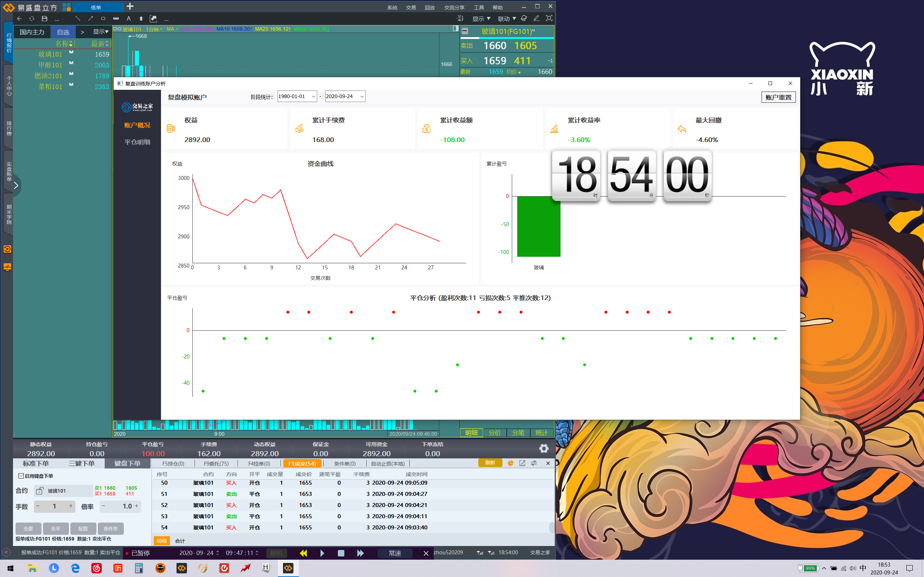Open the 平仓明细 sidebar item
Image resolution: width=924 pixels, height=577 pixels.
click(137, 142)
